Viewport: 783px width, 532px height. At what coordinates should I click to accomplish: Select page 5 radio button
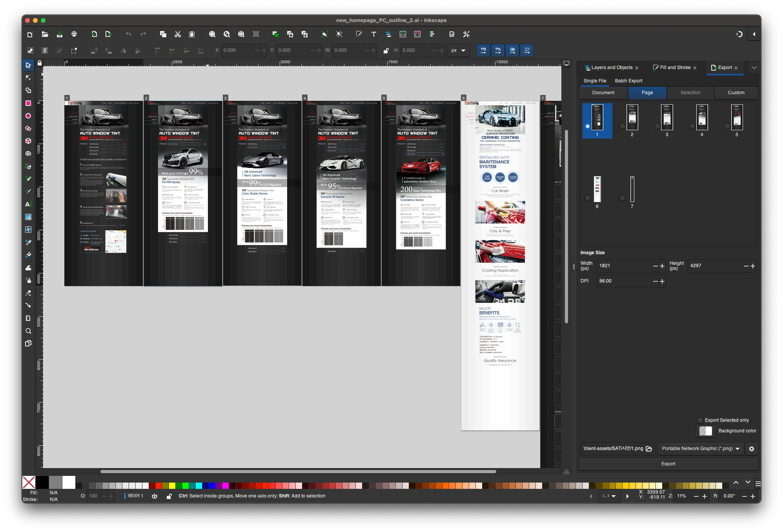coord(727,126)
